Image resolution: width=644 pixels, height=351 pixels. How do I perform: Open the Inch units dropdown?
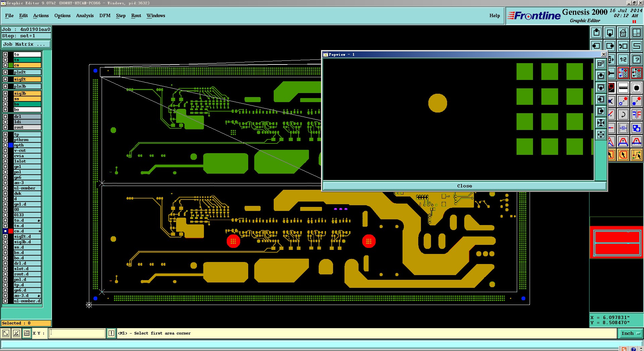coord(631,333)
